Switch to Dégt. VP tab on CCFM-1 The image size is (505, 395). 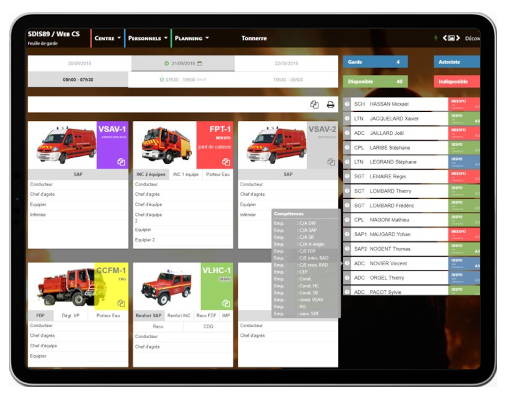pyautogui.click(x=71, y=315)
